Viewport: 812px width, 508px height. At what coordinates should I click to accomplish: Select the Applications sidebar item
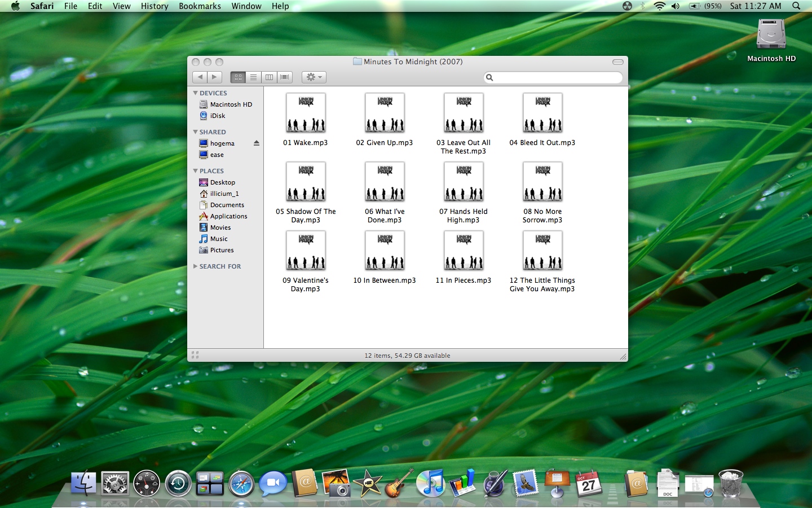coord(228,216)
